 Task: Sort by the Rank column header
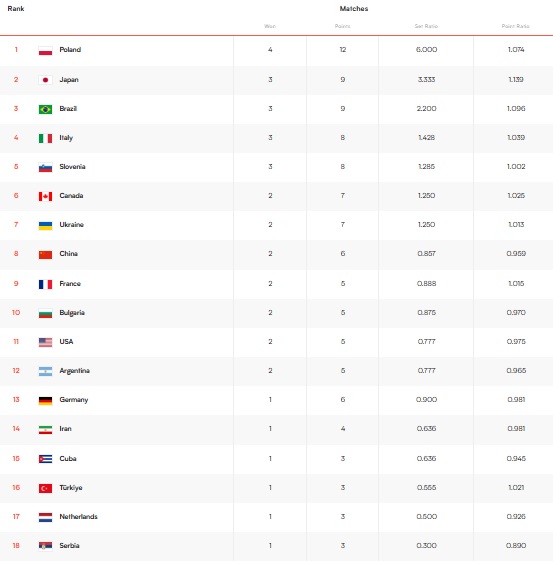(16, 9)
